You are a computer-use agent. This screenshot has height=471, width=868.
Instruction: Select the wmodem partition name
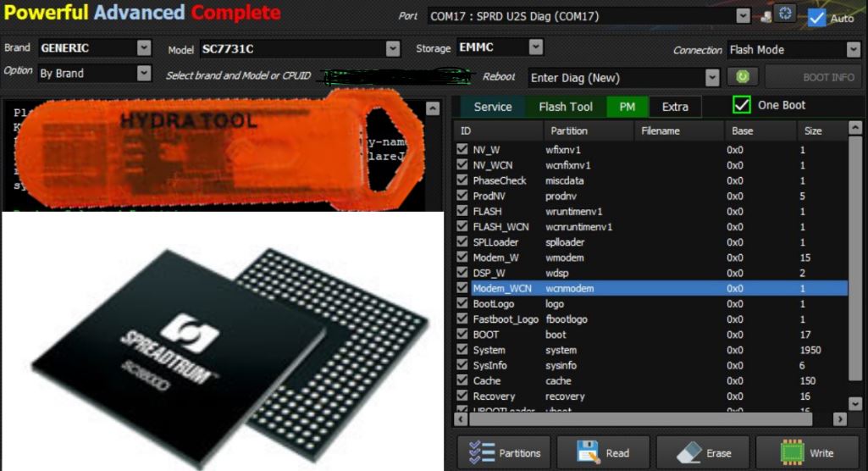565,258
